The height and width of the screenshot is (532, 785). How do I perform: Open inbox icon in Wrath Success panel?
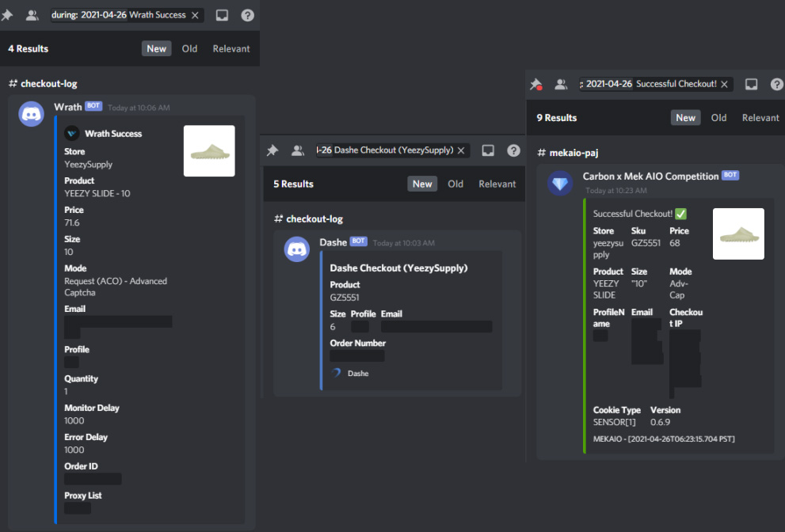(x=222, y=15)
